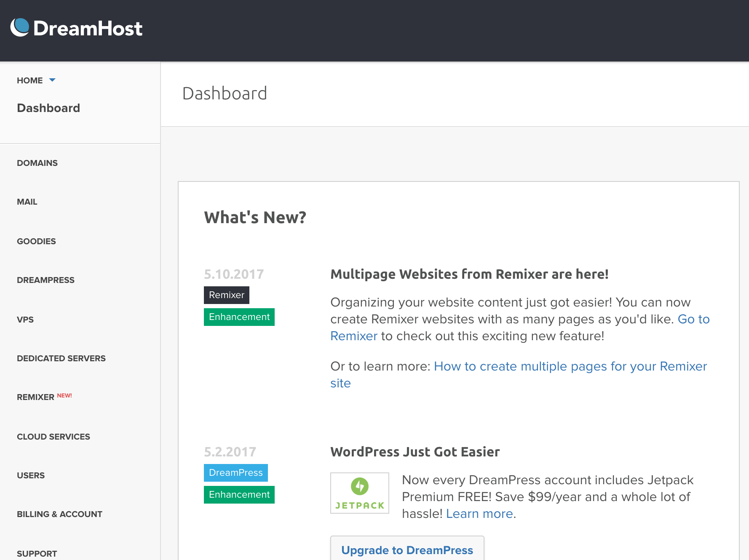The width and height of the screenshot is (749, 560).
Task: Open the DOMAINS section
Action: click(x=37, y=163)
